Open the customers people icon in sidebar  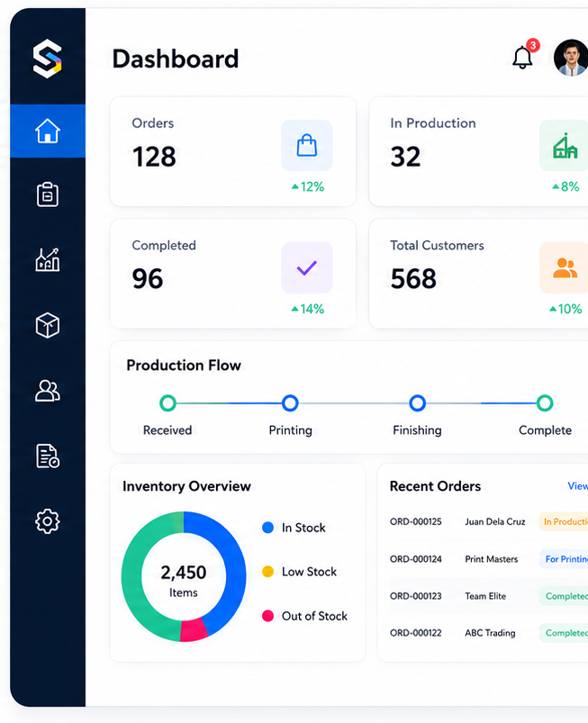[48, 391]
